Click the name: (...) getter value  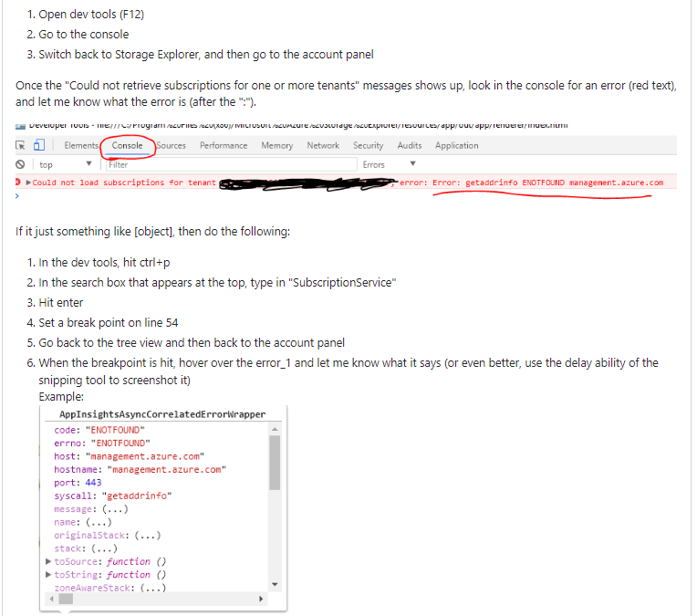pyautogui.click(x=99, y=522)
